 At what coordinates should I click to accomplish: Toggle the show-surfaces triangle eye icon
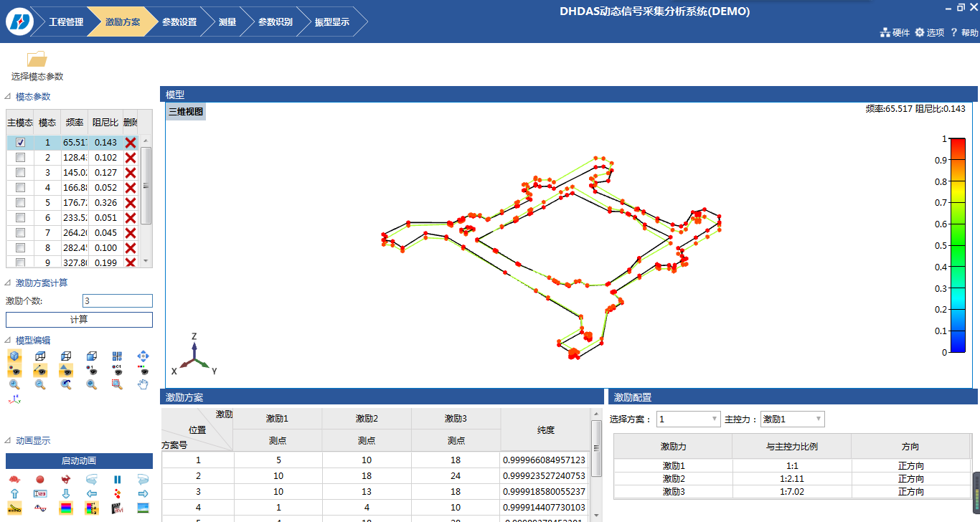click(x=66, y=370)
